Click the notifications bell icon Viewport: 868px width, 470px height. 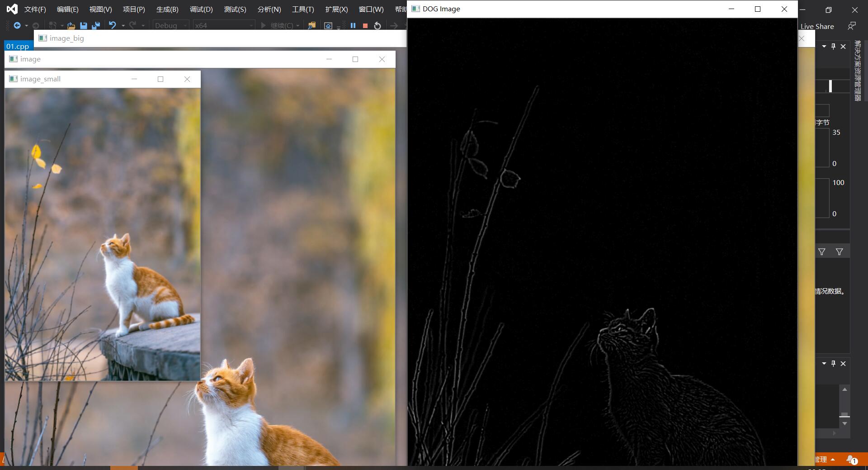pyautogui.click(x=852, y=460)
